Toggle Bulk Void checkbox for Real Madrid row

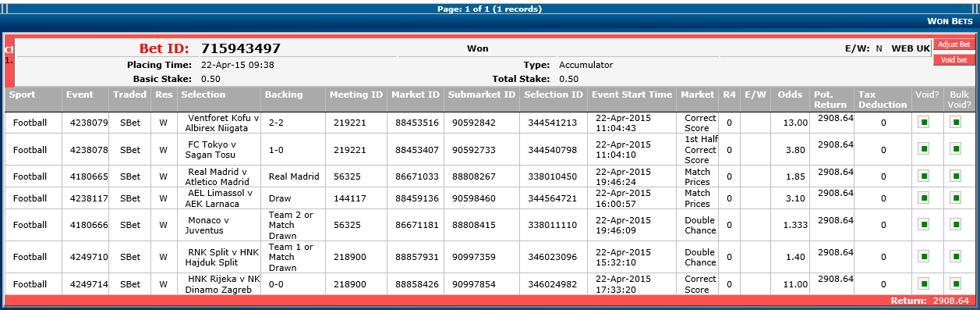click(x=955, y=176)
